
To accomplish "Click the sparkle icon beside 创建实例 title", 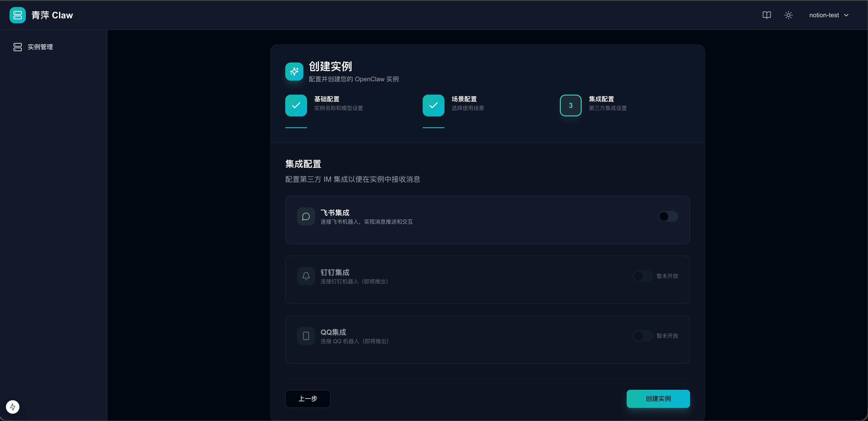I will point(294,71).
